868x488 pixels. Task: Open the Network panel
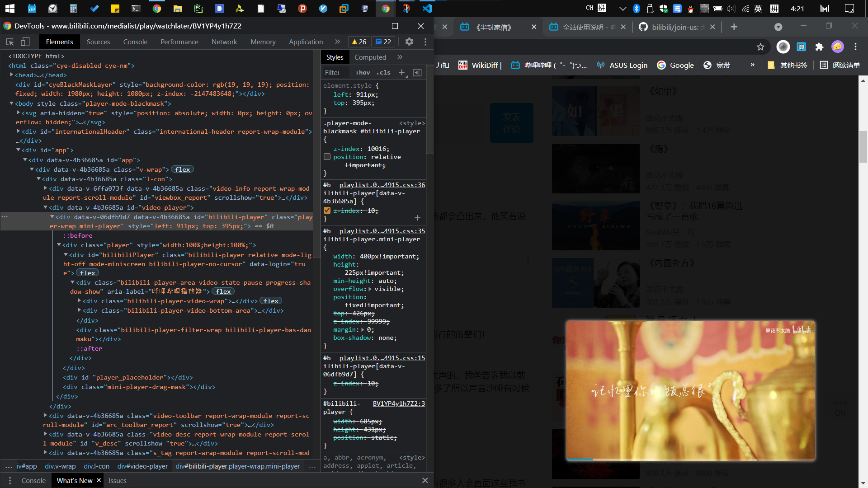click(224, 42)
